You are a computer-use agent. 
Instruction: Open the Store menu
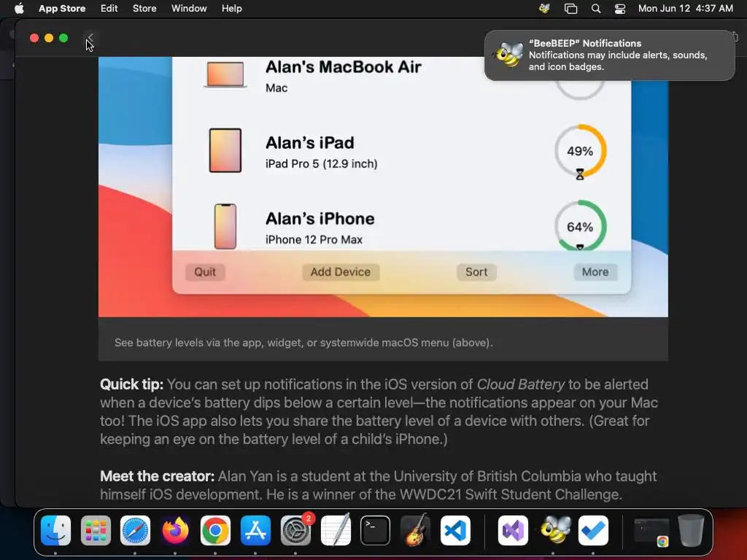coord(144,8)
